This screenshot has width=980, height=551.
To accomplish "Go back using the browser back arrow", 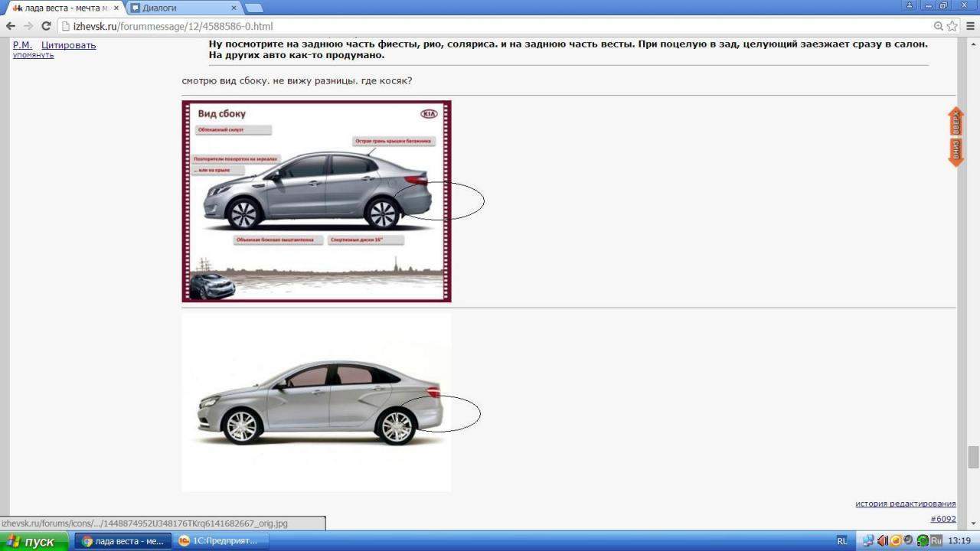I will [x=10, y=26].
